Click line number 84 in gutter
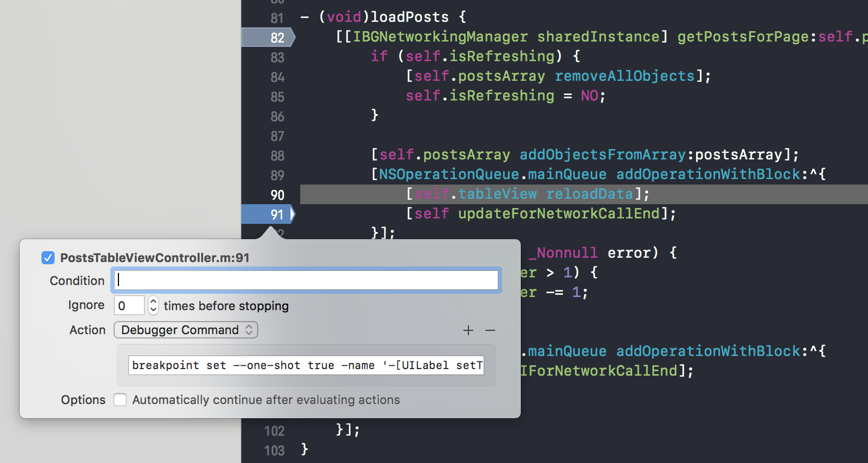 277,77
